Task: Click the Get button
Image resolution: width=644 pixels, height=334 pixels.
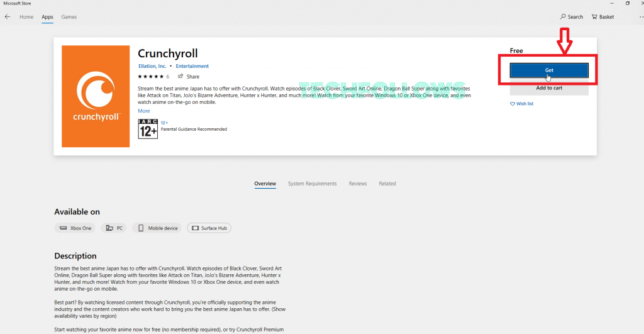Action: 549,70
